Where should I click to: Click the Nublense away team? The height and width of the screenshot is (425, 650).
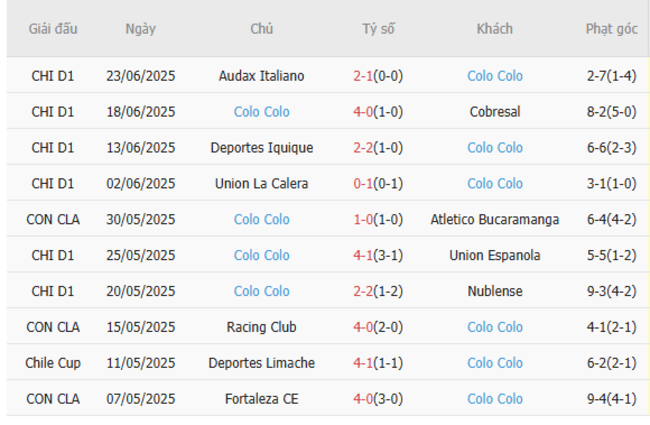tap(494, 292)
